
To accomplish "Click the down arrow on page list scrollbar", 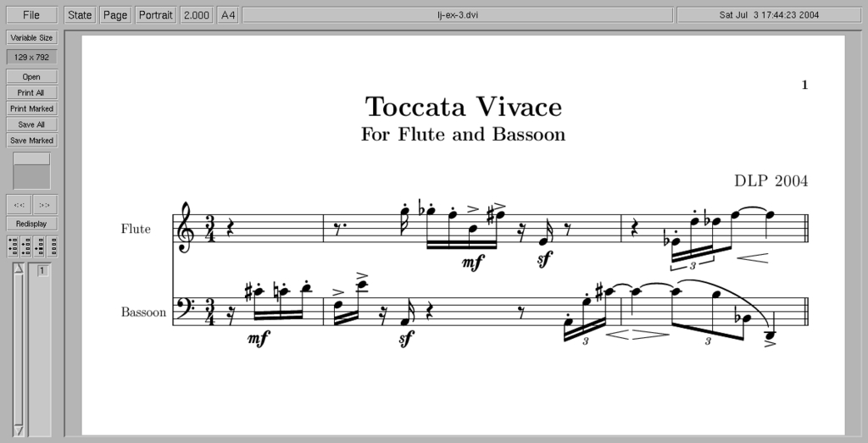I will (x=19, y=429).
